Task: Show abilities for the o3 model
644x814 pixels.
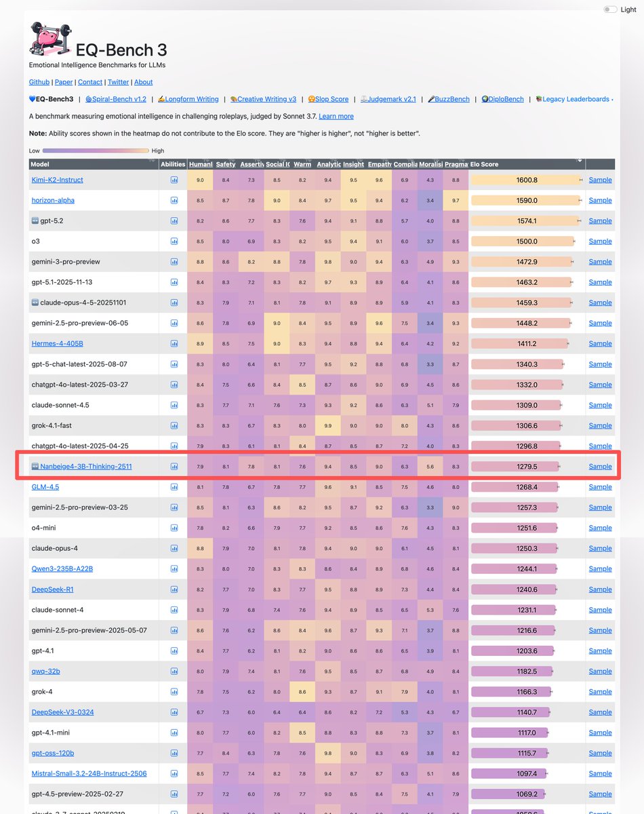Action: tap(174, 241)
